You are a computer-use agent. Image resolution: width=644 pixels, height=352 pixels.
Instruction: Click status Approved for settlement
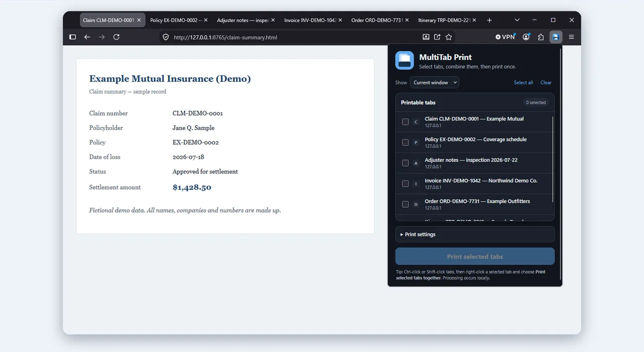pyautogui.click(x=205, y=171)
